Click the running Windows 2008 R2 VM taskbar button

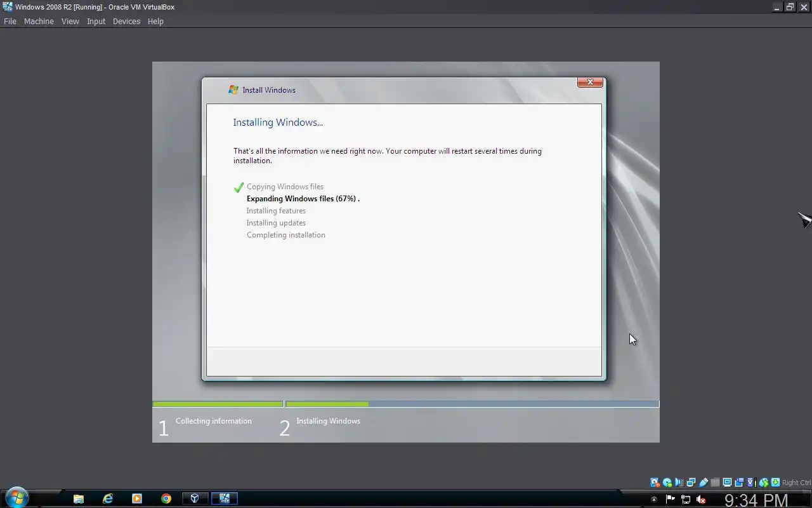(225, 498)
